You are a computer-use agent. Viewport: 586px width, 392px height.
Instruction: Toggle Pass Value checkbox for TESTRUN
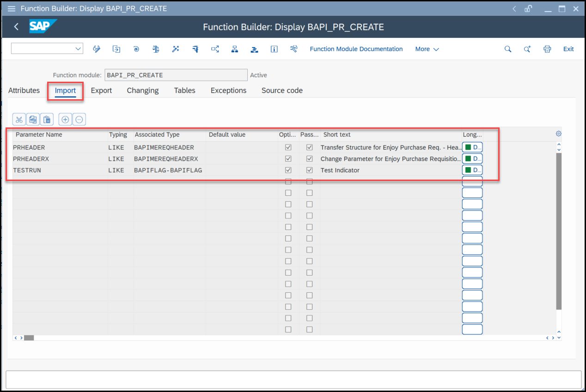[x=309, y=170]
